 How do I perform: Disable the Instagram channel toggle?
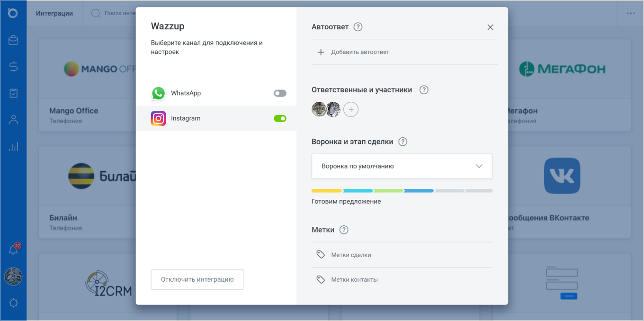[x=280, y=118]
